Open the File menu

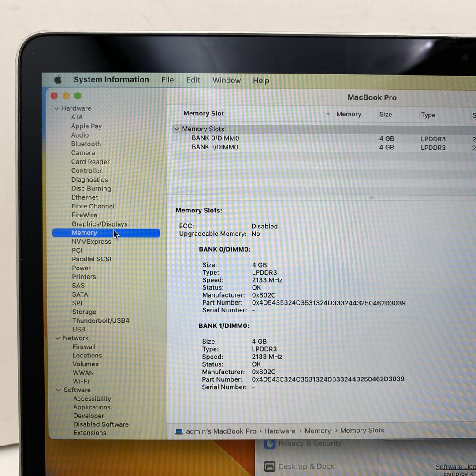[x=167, y=80]
